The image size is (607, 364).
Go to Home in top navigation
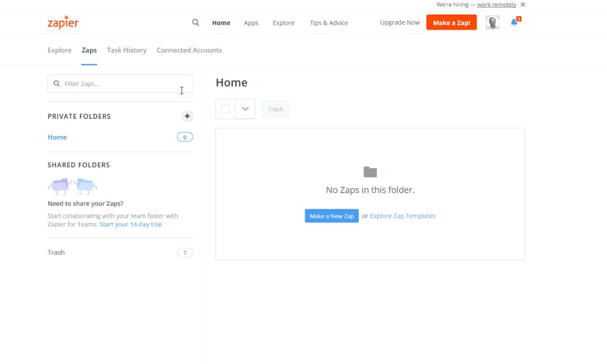(x=221, y=23)
